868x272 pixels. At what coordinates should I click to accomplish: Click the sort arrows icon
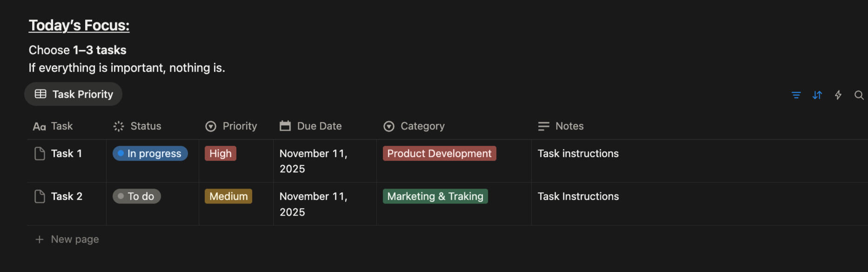tap(817, 95)
